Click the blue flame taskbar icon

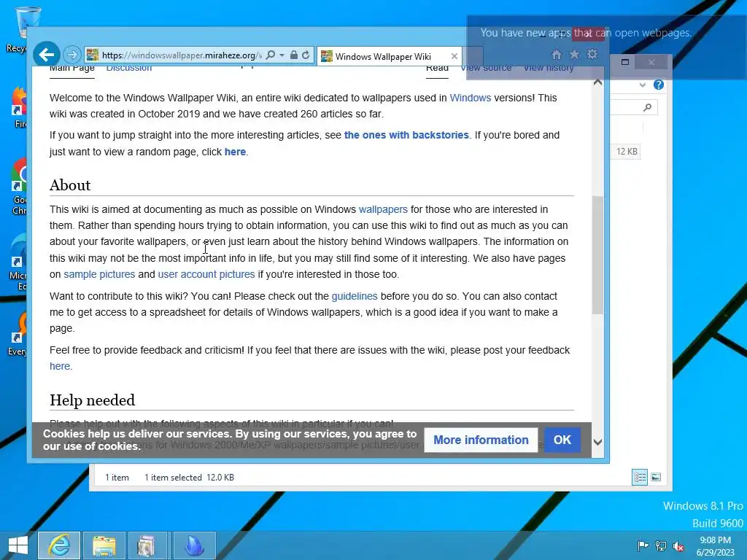point(194,545)
